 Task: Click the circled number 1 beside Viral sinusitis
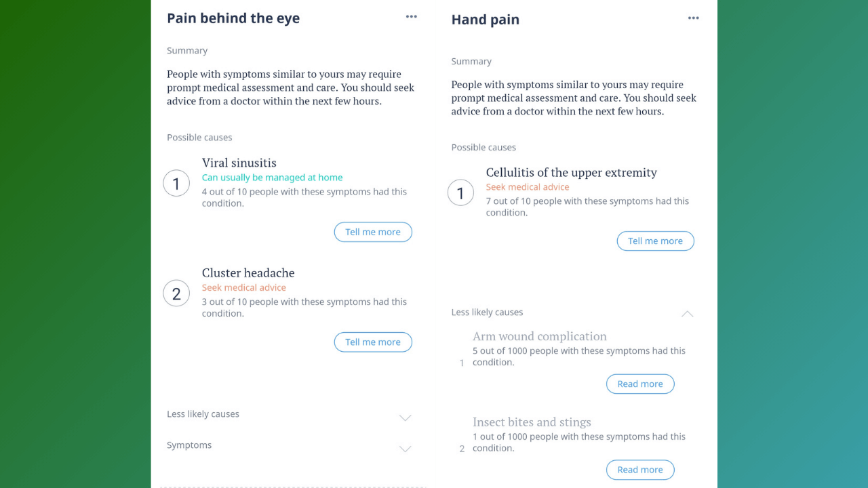tap(176, 183)
